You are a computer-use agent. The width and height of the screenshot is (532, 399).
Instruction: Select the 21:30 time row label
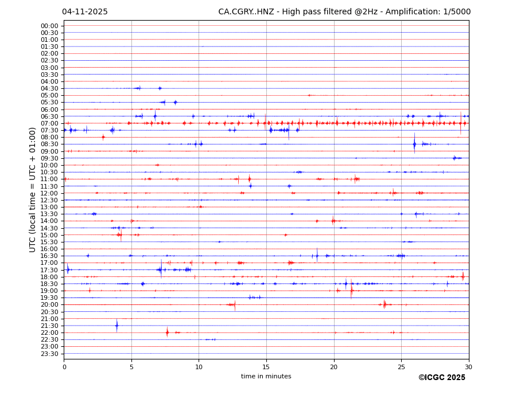pos(49,326)
